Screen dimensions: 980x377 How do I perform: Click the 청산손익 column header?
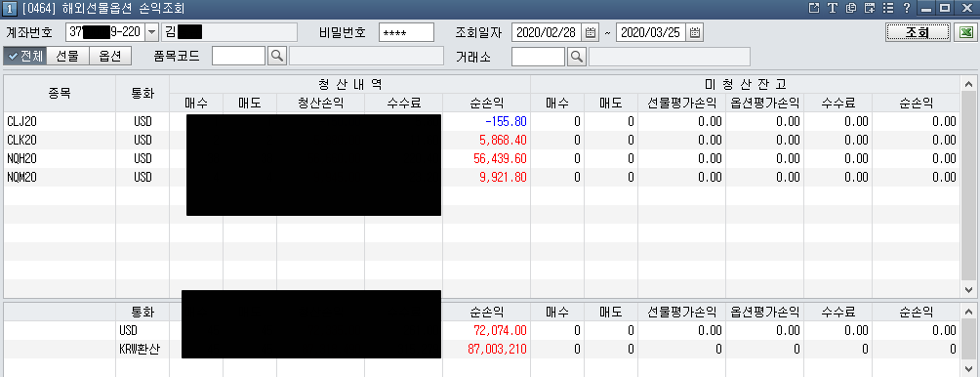320,104
